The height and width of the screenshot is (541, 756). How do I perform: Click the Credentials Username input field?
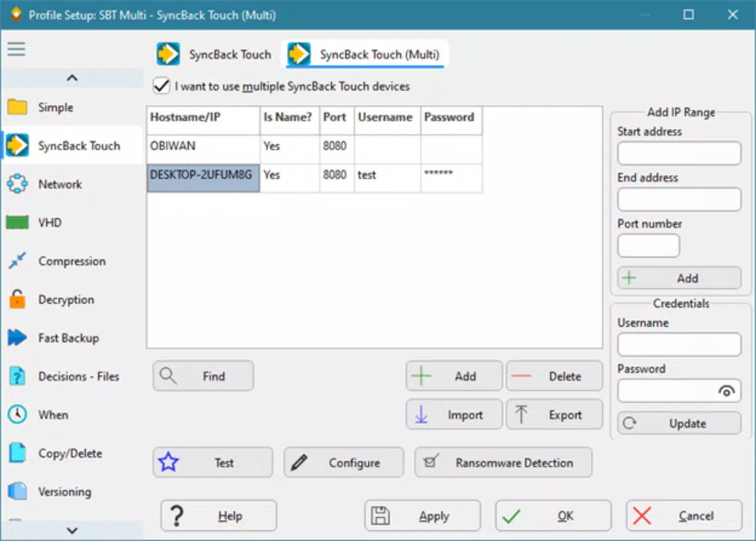679,344
